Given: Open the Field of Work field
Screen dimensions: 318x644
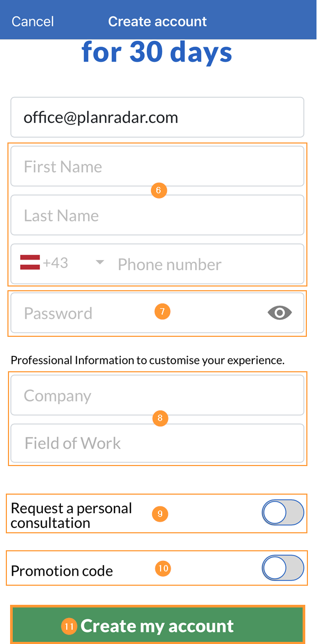Looking at the screenshot, I should pos(157,443).
